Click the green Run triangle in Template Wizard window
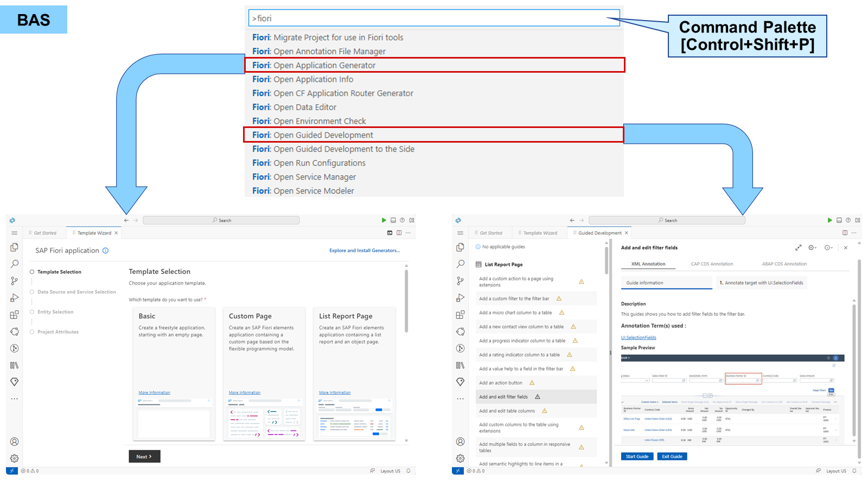868x480 pixels. pos(384,220)
